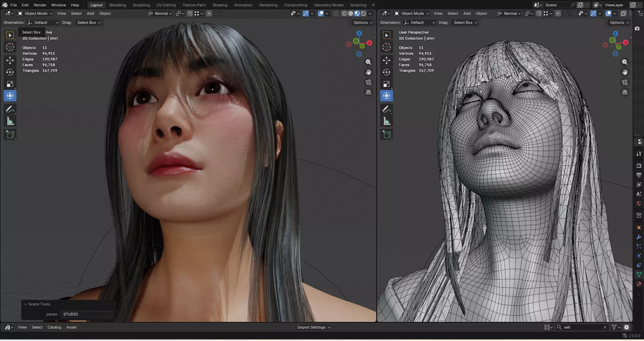Open the Catalog menu in asset browser

[x=54, y=327]
